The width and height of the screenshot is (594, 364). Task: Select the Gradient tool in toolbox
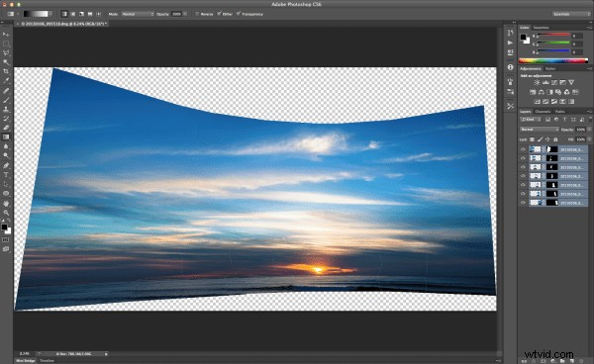click(6, 136)
